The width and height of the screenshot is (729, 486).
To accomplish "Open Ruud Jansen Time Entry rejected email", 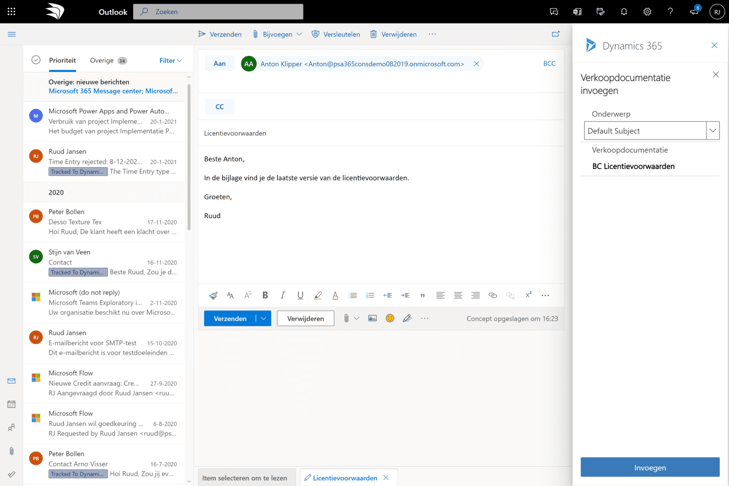I will [105, 161].
